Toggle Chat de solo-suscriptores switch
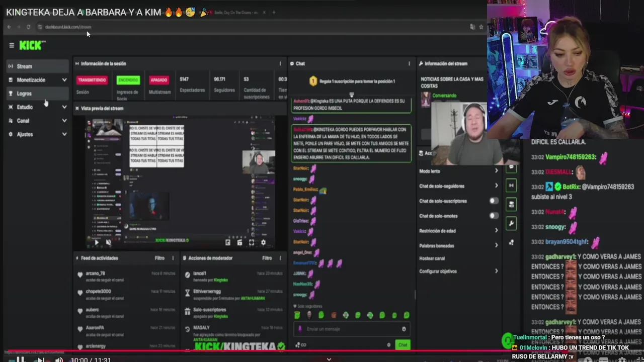Screen dimensions: 644x362 pyautogui.click(x=494, y=201)
